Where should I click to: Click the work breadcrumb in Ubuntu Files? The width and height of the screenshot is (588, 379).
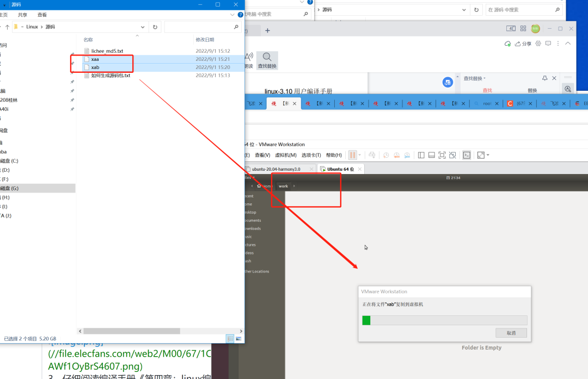coord(283,186)
